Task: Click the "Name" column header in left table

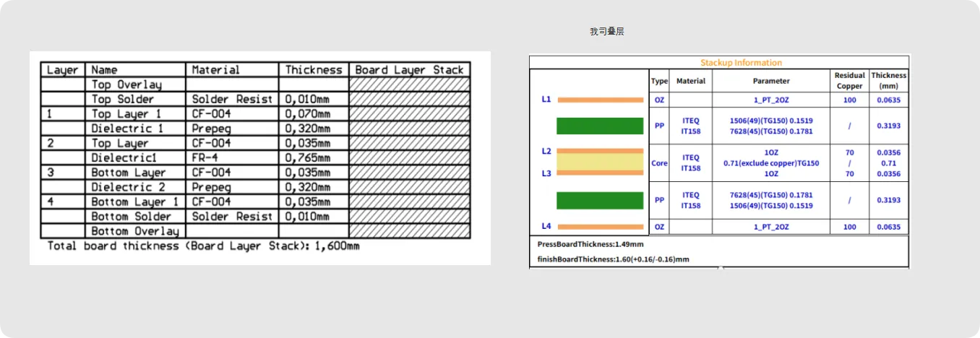Action: [105, 70]
